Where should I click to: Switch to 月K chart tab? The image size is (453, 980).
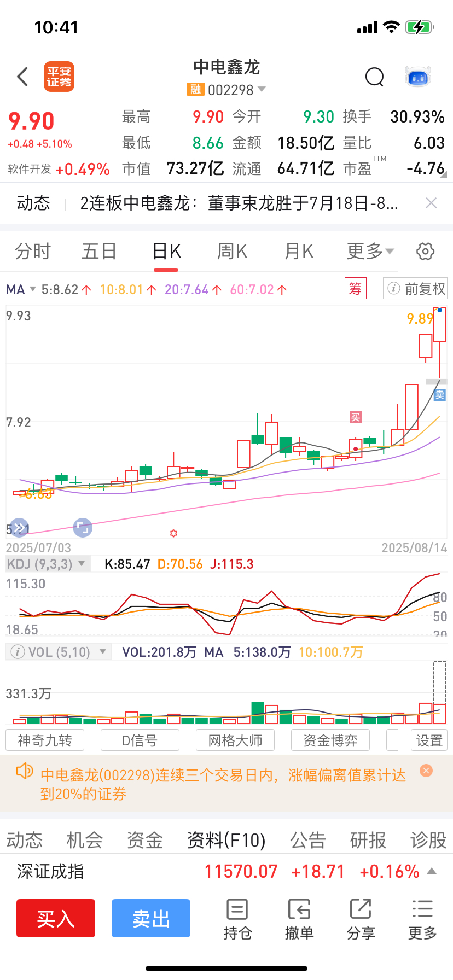click(x=299, y=252)
